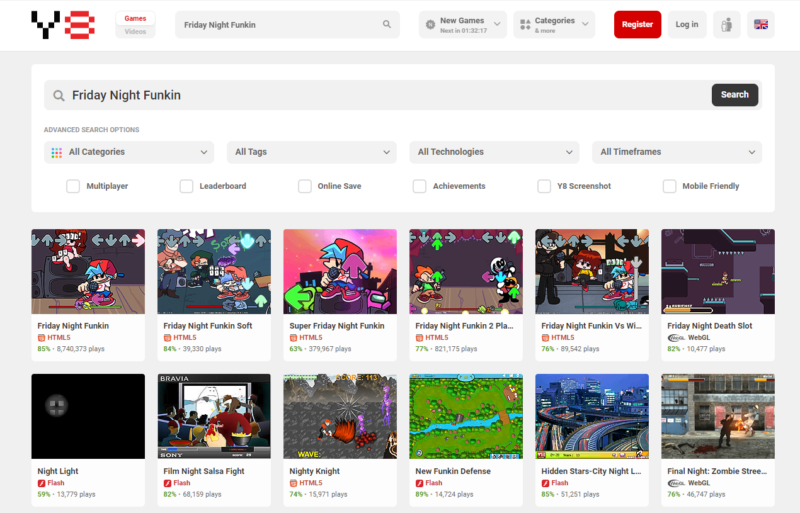This screenshot has width=800, height=513.
Task: Click the '821,175 plays' text
Action: tap(456, 349)
